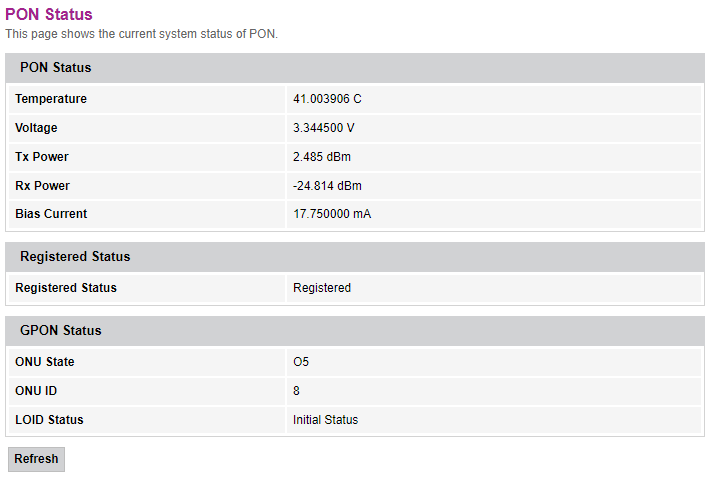Click the Rx Power row label
714x477 pixels.
pyautogui.click(x=42, y=186)
